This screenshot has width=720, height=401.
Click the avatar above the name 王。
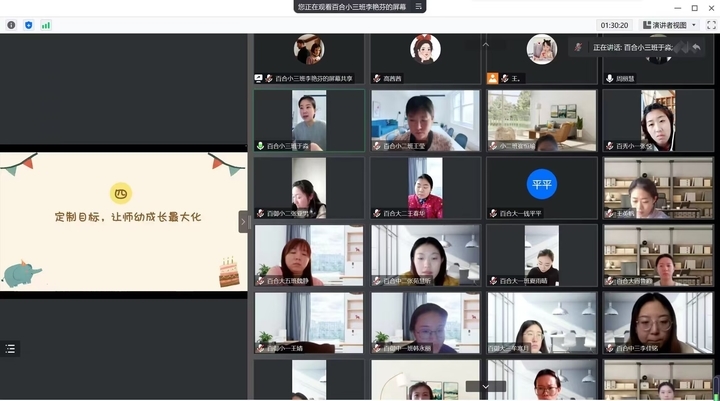pos(541,49)
